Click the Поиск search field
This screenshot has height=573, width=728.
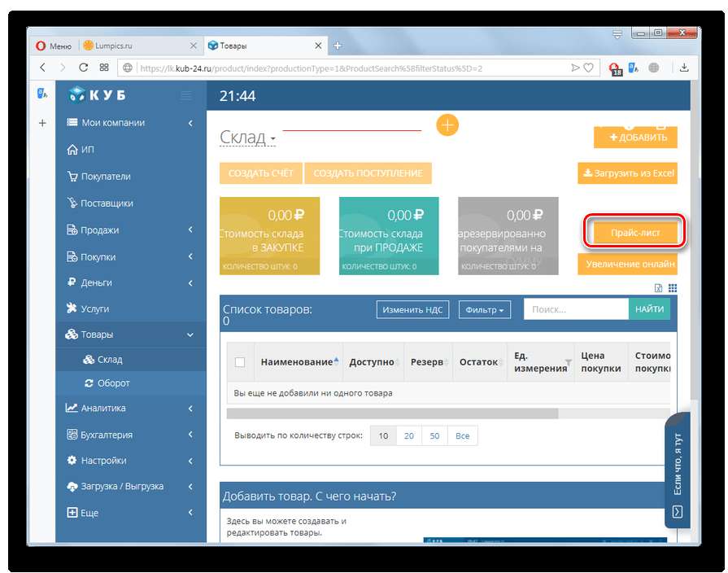(576, 309)
